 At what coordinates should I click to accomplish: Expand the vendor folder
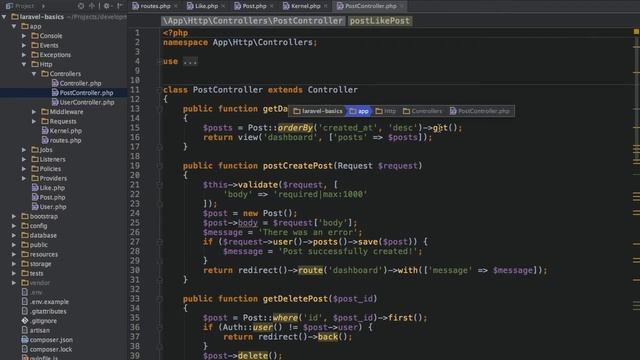coord(14,283)
